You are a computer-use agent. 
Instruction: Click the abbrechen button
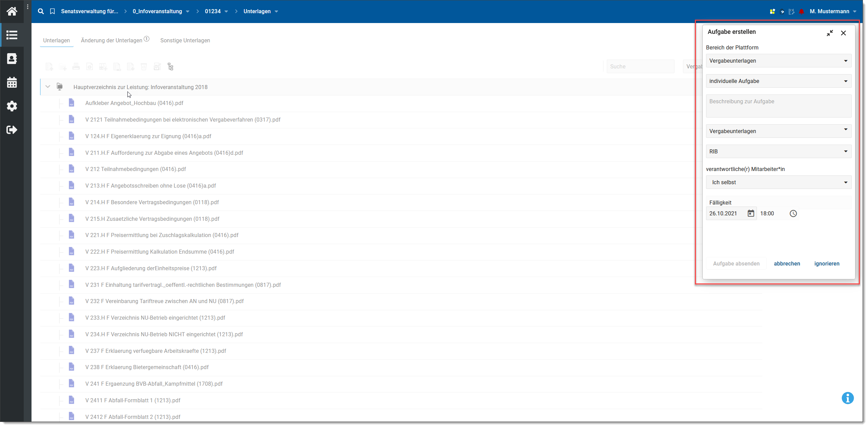click(x=787, y=263)
